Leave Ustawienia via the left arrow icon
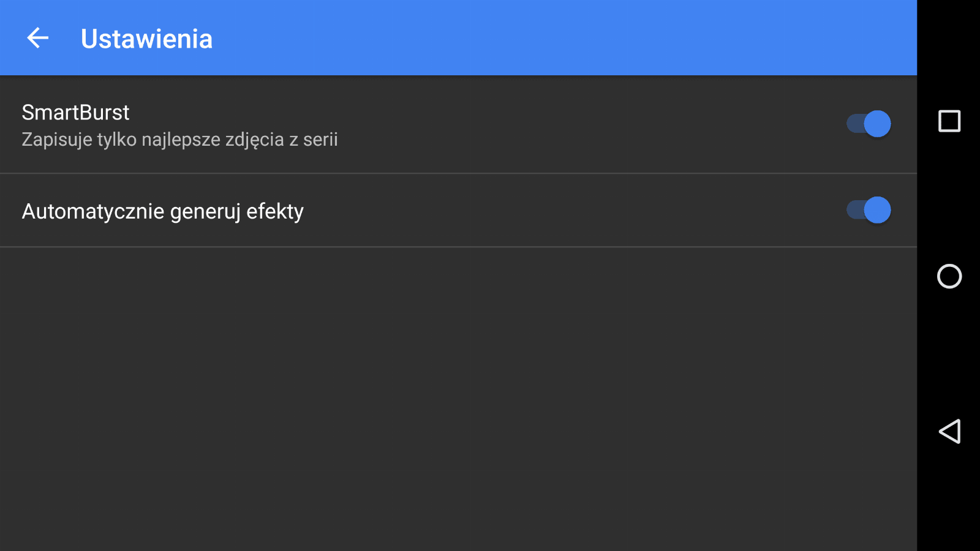Image resolution: width=980 pixels, height=551 pixels. pos(38,38)
